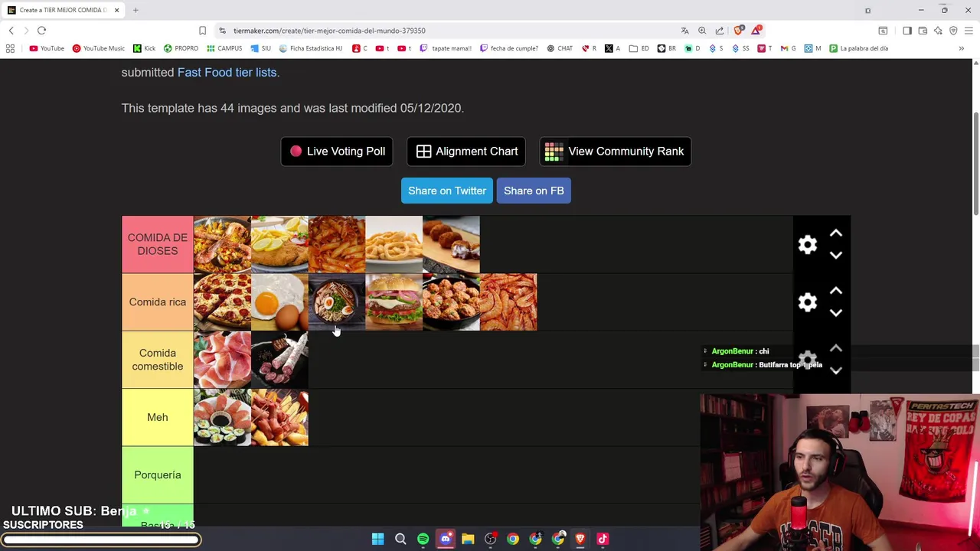The width and height of the screenshot is (980, 551).
Task: Share tier list on Twitter
Action: 447,191
